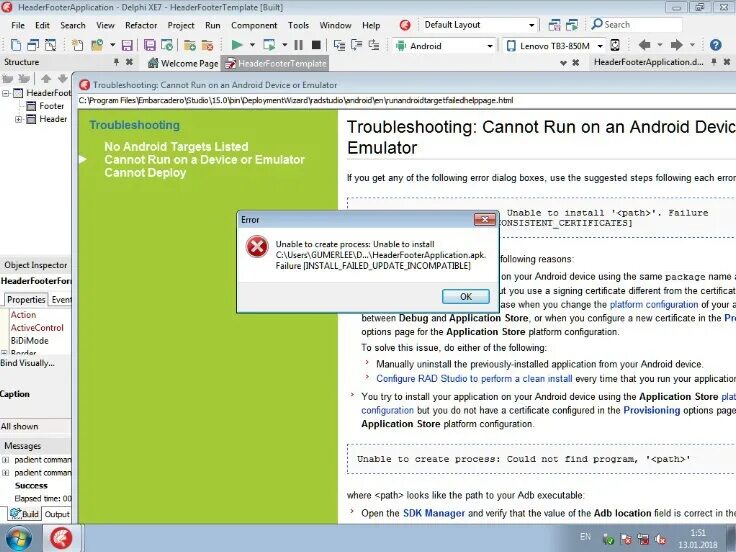Switch to the Properties tab in Object Inspector
The width and height of the screenshot is (736, 552).
coord(26,299)
